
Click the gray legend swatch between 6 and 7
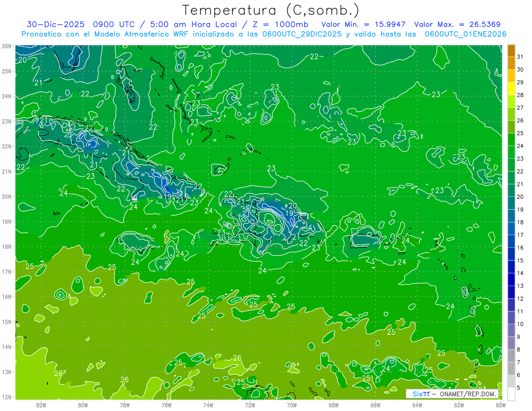[x=511, y=368]
